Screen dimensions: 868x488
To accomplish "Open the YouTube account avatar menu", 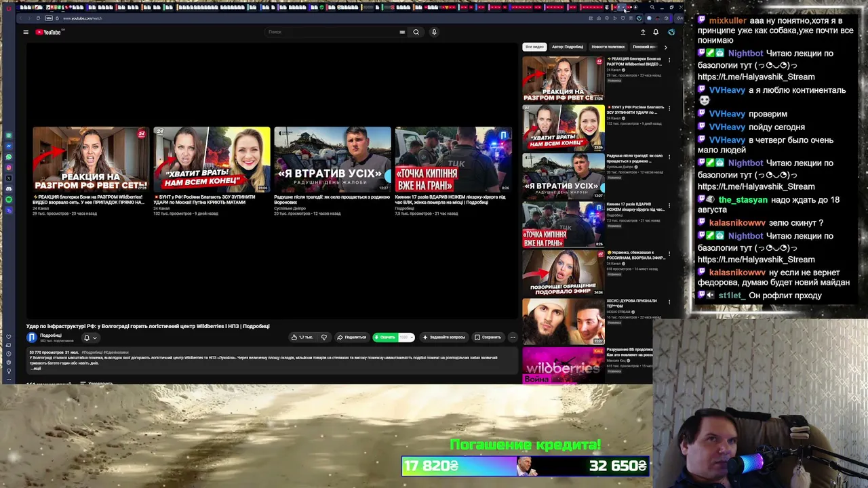I will pos(671,32).
